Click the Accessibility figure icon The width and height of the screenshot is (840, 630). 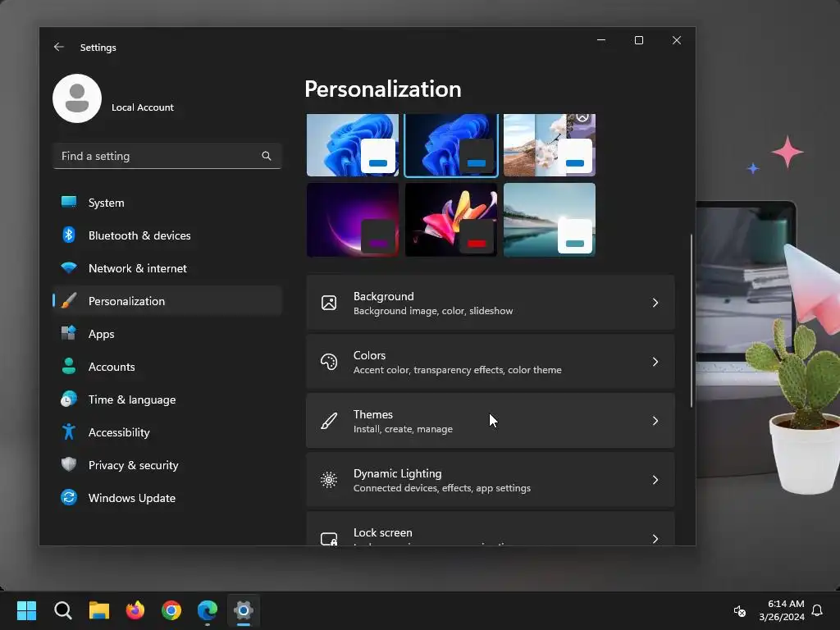[69, 431]
